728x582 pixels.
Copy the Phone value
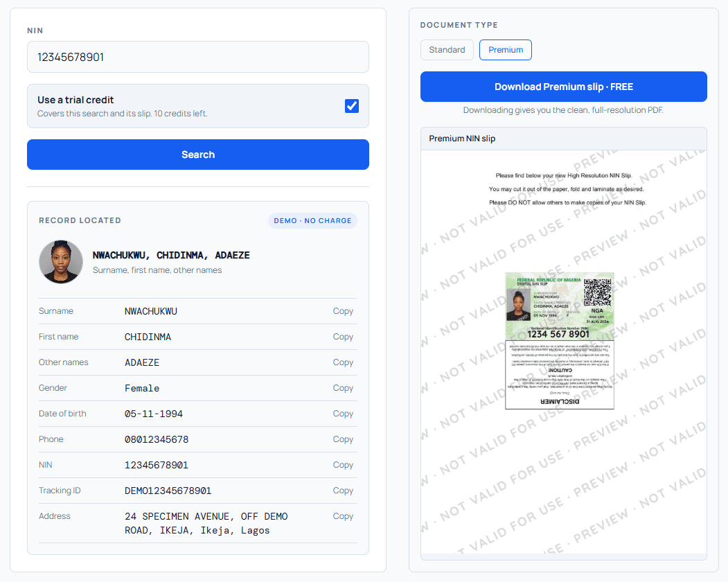click(x=343, y=439)
